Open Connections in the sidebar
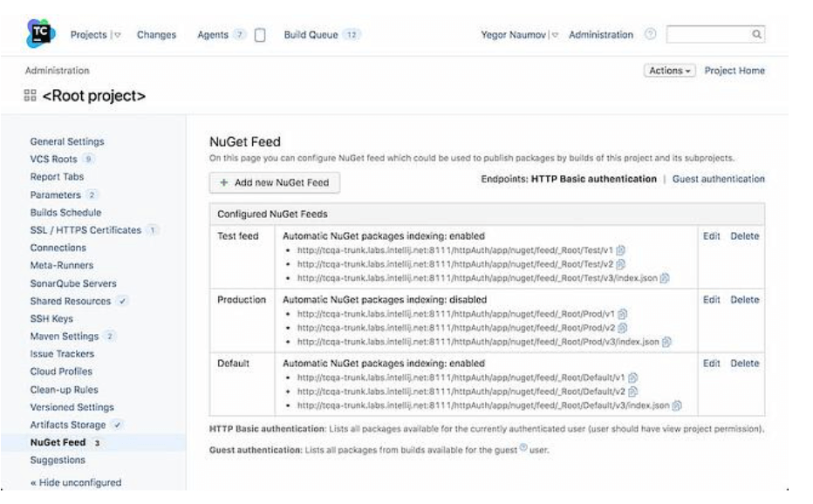The height and width of the screenshot is (504, 813). [58, 248]
